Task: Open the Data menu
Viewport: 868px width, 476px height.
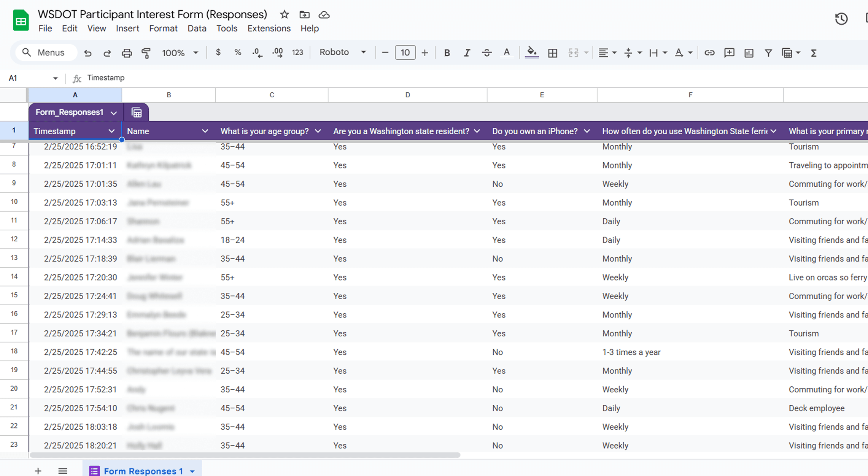Action: click(197, 29)
